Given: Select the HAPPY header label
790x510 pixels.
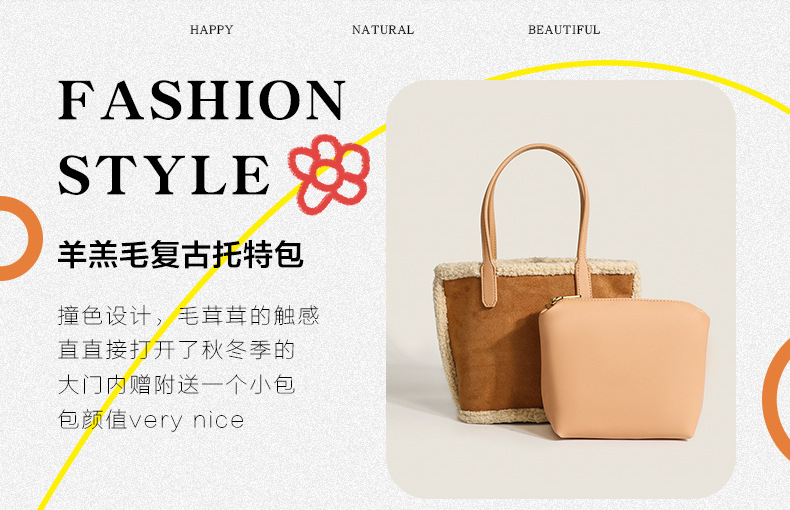Looking at the screenshot, I should (x=212, y=30).
